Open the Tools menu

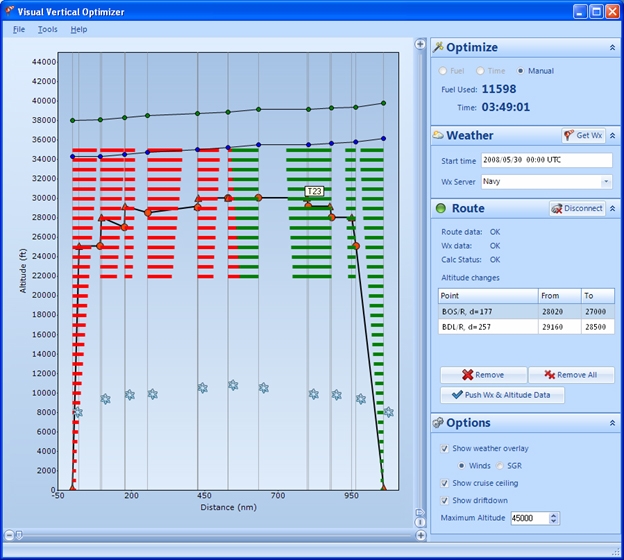[47, 29]
